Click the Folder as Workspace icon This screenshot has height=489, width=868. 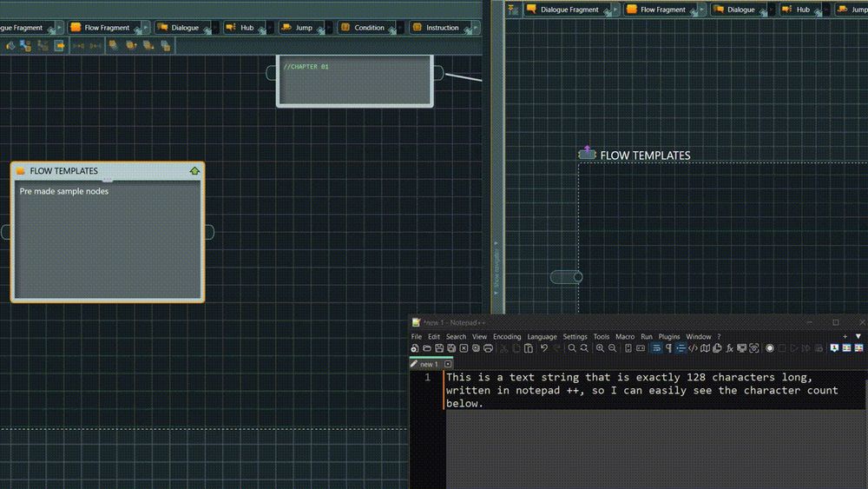tap(742, 348)
